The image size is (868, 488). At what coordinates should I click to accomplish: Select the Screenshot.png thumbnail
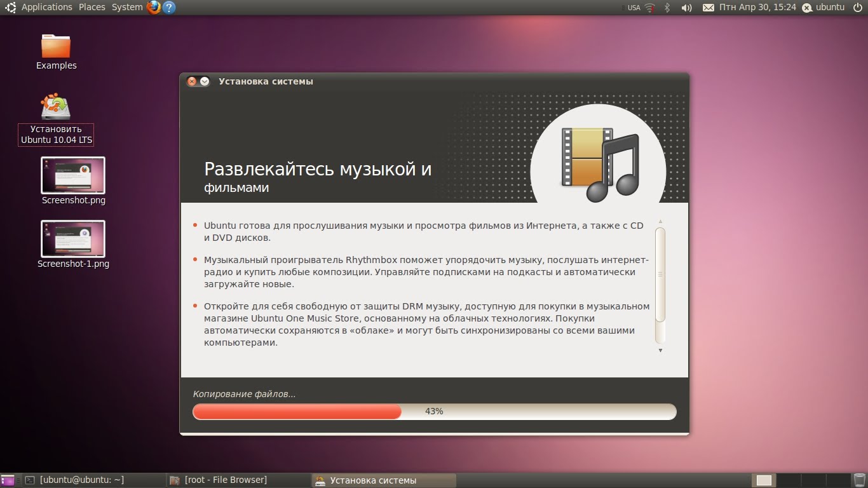click(73, 181)
